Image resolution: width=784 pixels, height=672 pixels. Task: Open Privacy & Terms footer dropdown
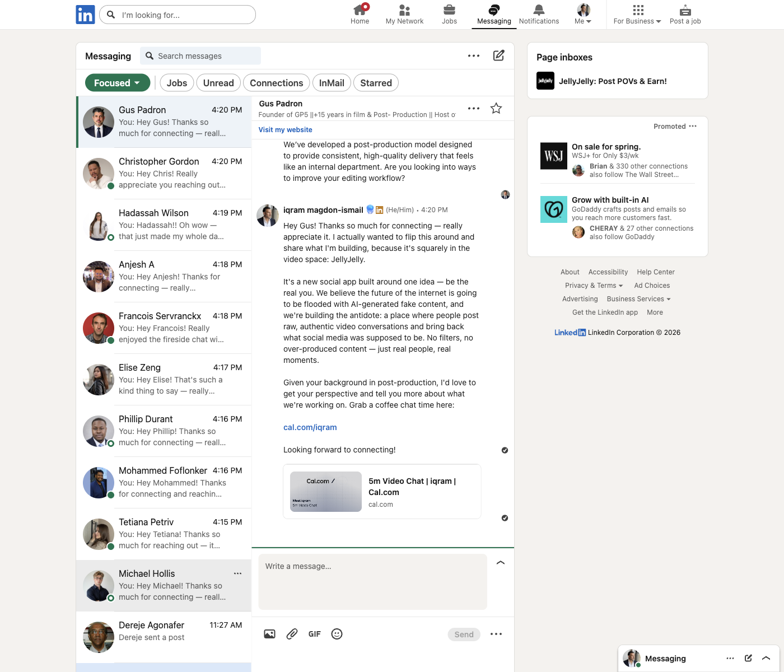[x=594, y=286]
